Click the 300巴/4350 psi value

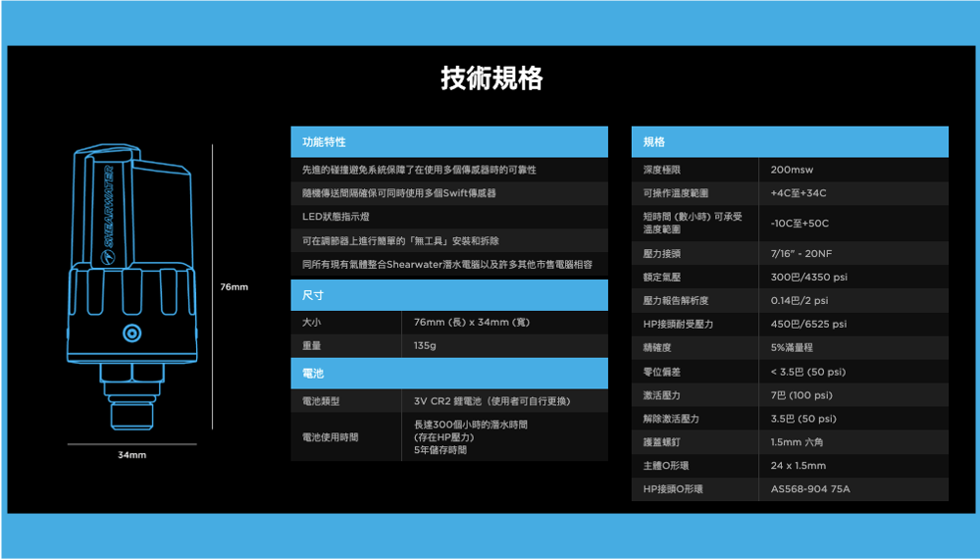point(808,278)
